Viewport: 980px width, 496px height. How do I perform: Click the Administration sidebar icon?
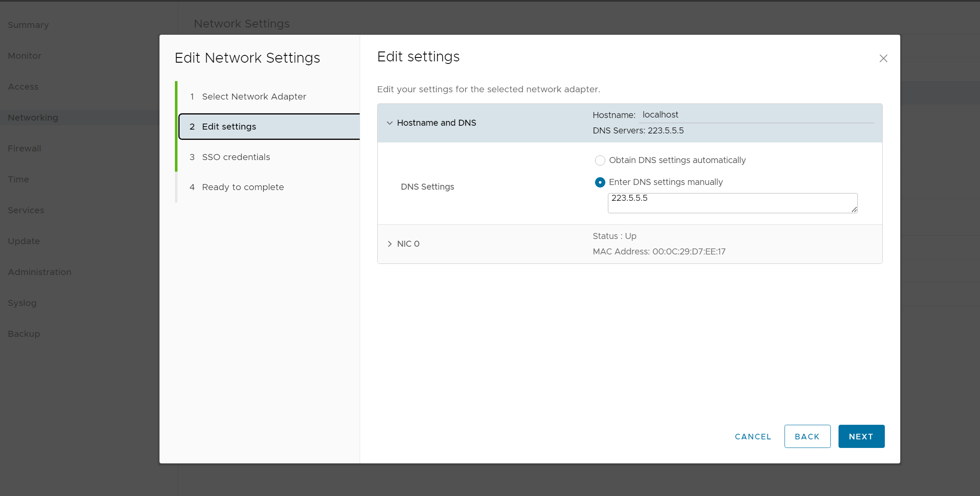point(40,272)
